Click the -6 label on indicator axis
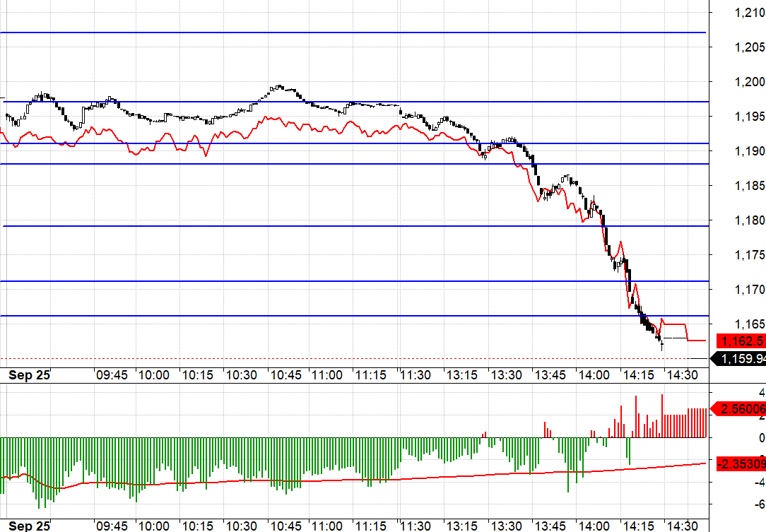 (758, 504)
